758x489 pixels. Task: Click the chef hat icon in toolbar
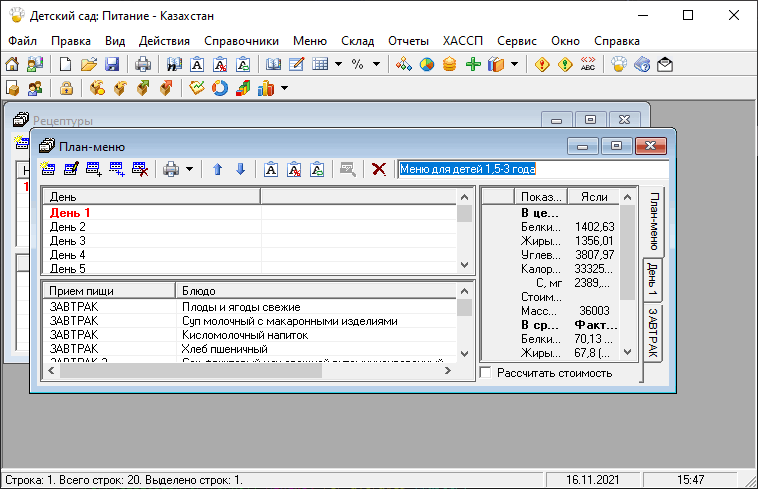pos(619,65)
